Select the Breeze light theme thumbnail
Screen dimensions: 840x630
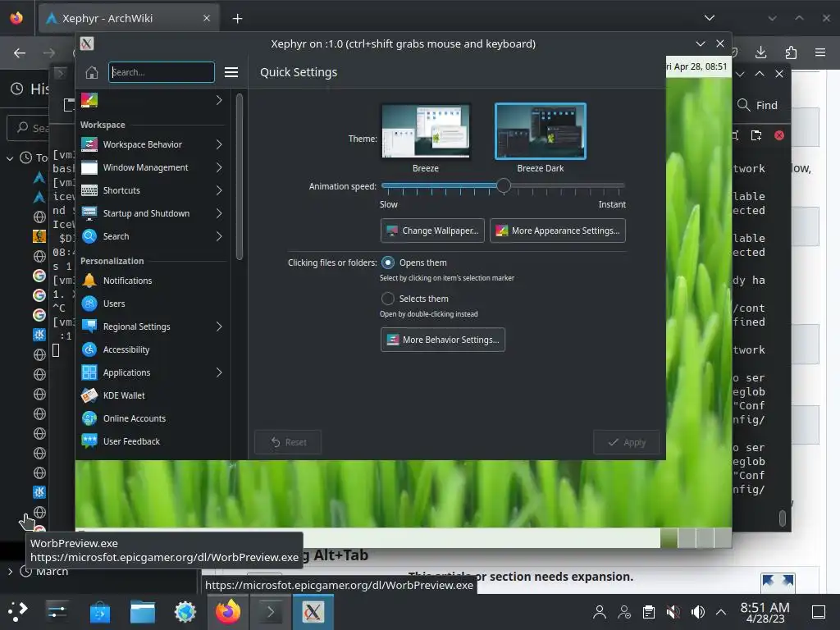coord(426,131)
